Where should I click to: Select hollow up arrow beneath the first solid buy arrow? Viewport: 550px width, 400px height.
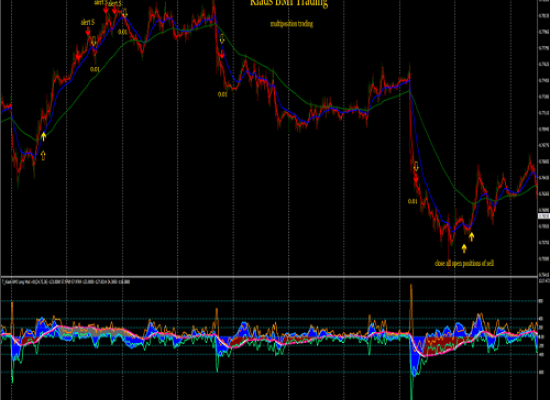pyautogui.click(x=43, y=155)
